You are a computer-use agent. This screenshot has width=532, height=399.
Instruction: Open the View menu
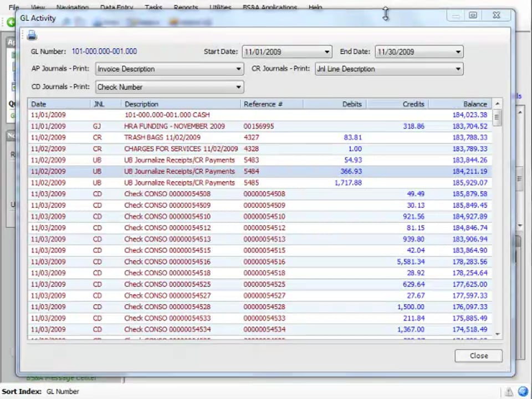[38, 7]
